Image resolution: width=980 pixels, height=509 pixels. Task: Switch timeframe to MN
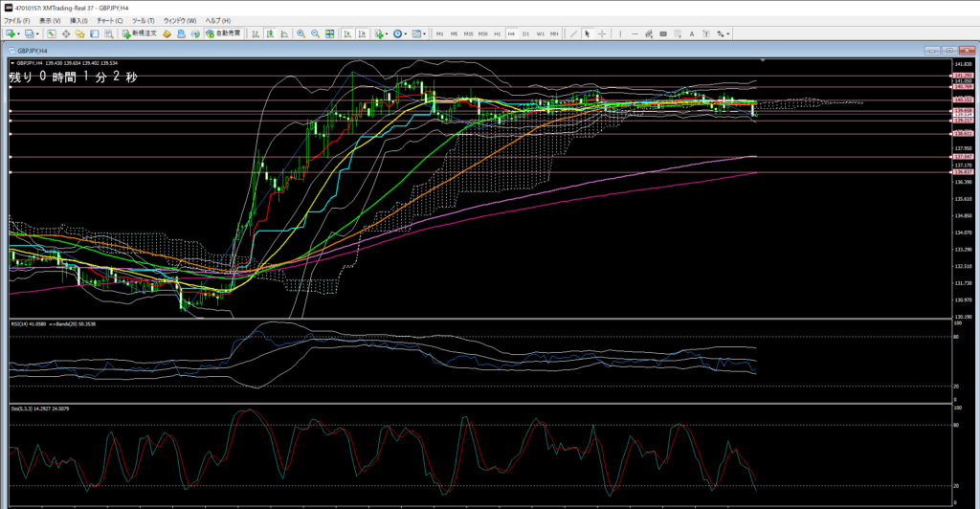point(554,33)
